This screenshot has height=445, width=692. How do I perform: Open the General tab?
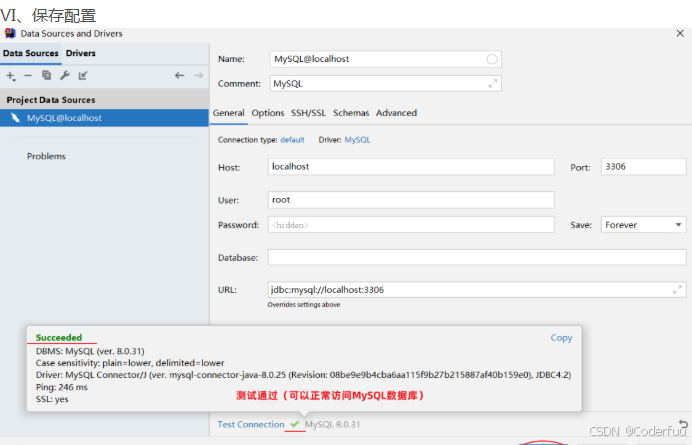point(229,113)
